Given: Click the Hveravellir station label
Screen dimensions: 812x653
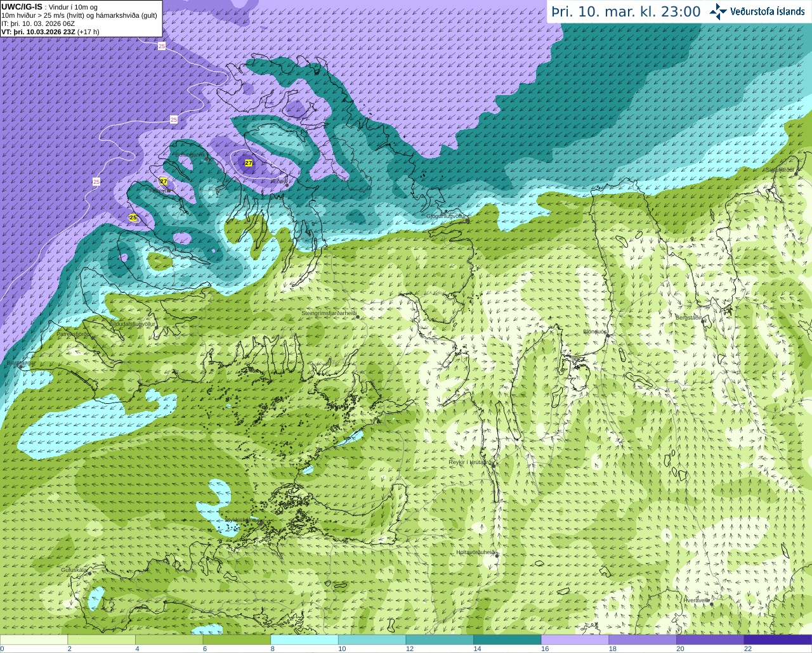Looking at the screenshot, I should [x=696, y=600].
